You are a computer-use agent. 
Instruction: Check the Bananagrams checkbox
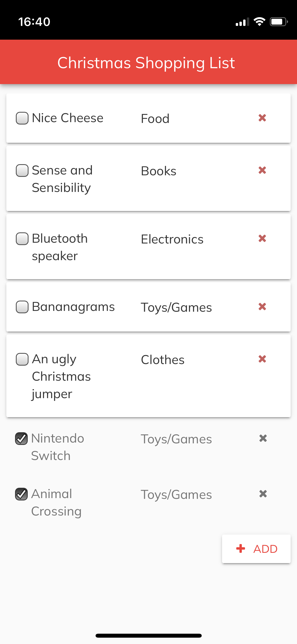pos(22,307)
